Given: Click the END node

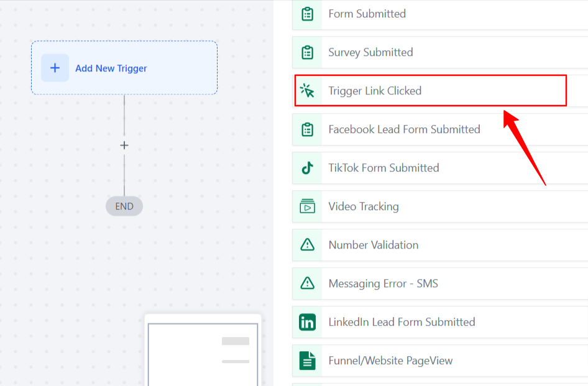Looking at the screenshot, I should [124, 206].
